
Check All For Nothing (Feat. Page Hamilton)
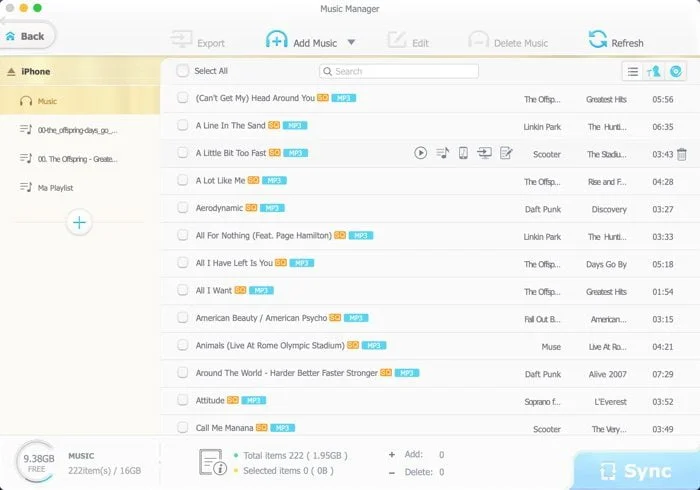coord(183,235)
